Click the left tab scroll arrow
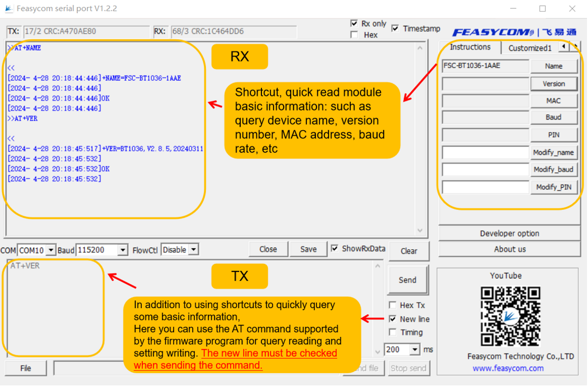 (564, 47)
